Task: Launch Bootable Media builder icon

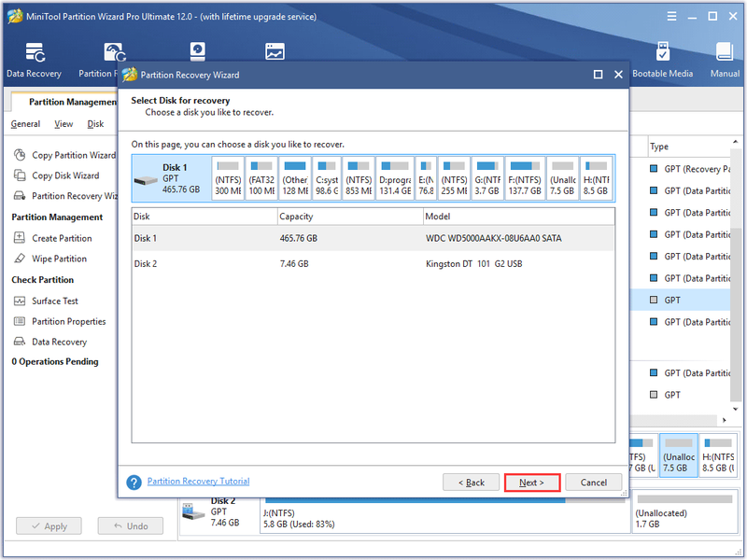Action: coord(662,60)
